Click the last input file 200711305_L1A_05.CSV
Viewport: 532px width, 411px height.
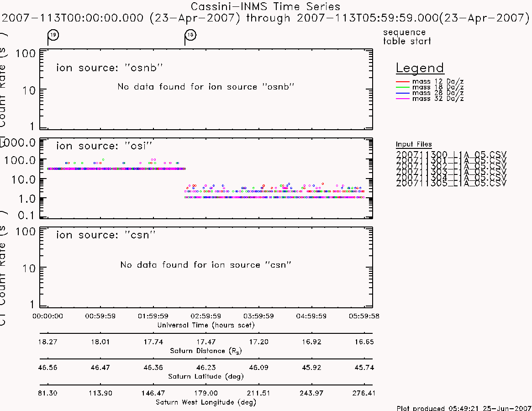coord(451,183)
